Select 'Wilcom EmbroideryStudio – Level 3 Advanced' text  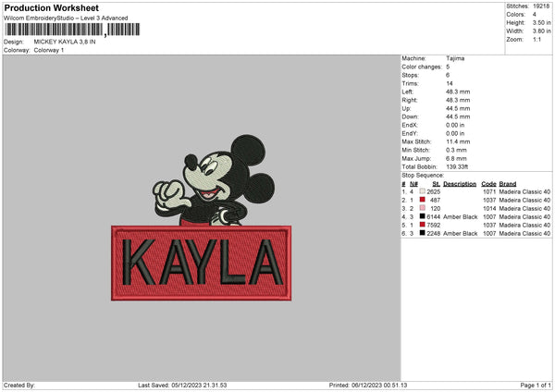point(66,18)
